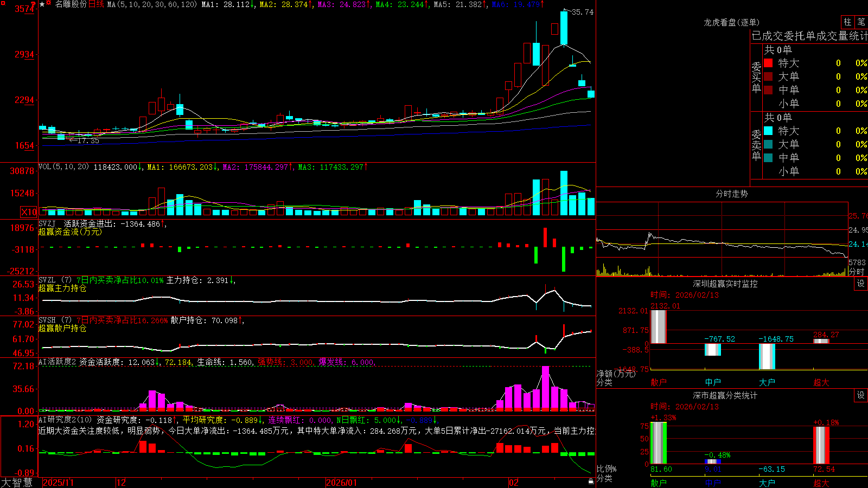
Task: Click the 超赢散户持仓 label
Action: [62, 328]
